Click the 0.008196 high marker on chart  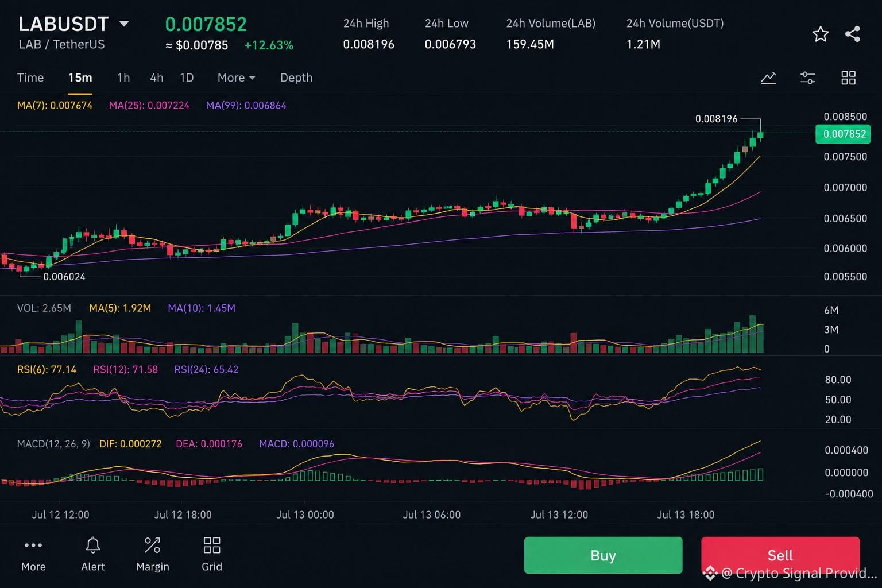(x=716, y=119)
